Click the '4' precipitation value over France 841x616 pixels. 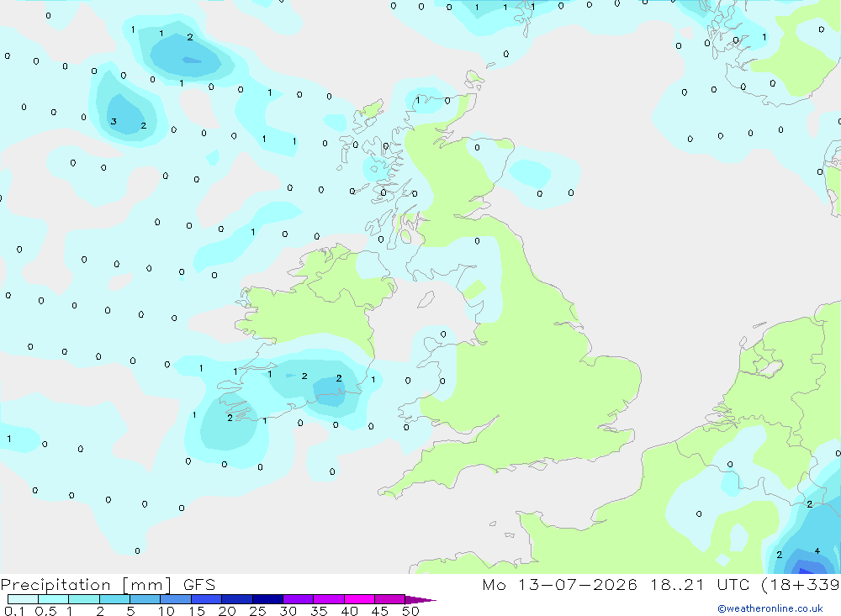coord(817,551)
